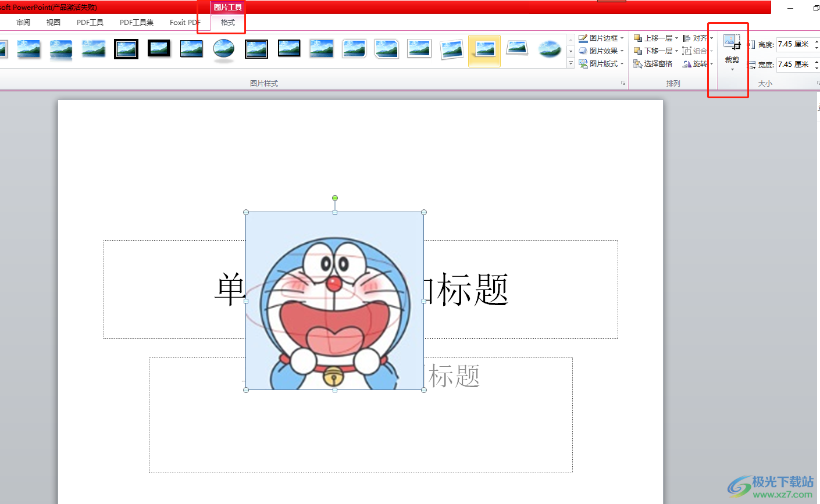This screenshot has height=504, width=820.
Task: Switch to the 审阅 review tab
Action: (23, 23)
